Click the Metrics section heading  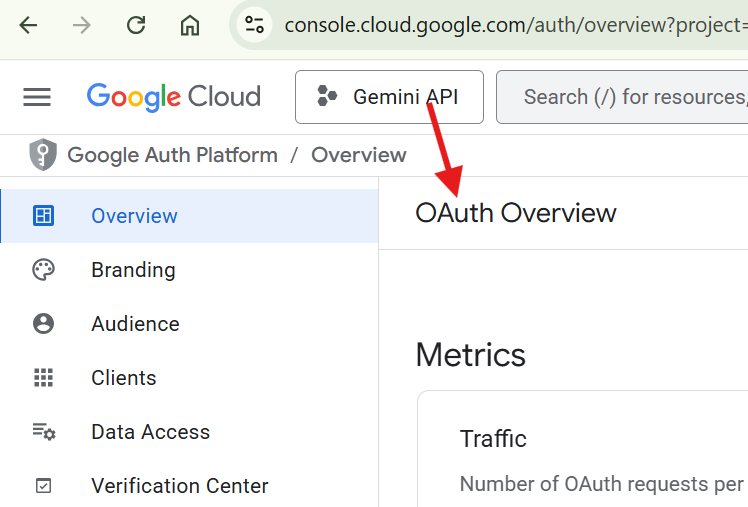(470, 355)
